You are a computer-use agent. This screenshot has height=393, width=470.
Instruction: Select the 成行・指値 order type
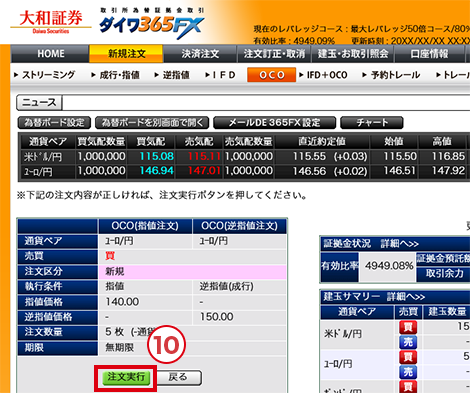[116, 75]
